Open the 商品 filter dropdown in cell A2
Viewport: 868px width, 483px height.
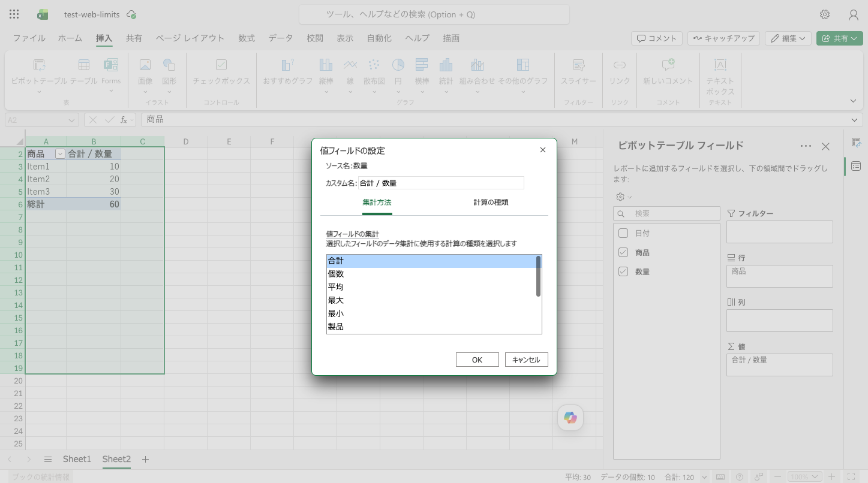tap(60, 154)
